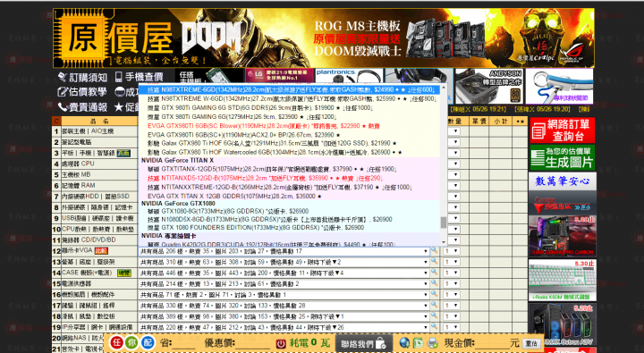Open the quantity dropdown in 鍵盤 row 17
The height and width of the screenshot is (353, 644).
point(452,306)
